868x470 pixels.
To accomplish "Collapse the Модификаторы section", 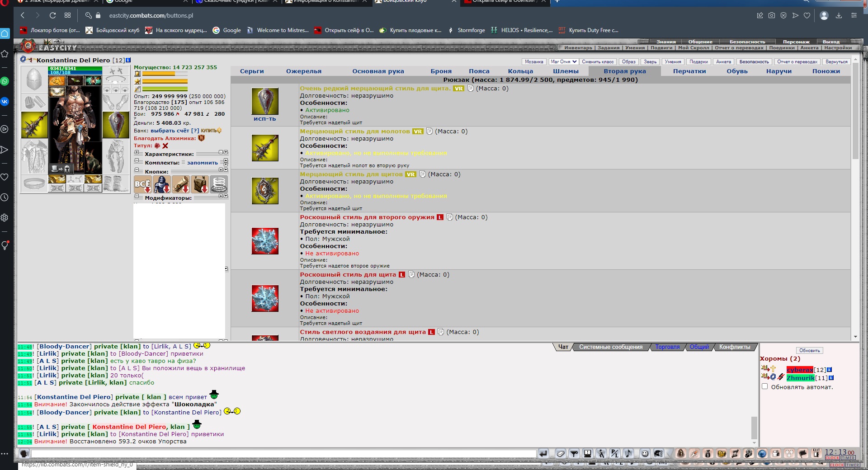I will (137, 196).
